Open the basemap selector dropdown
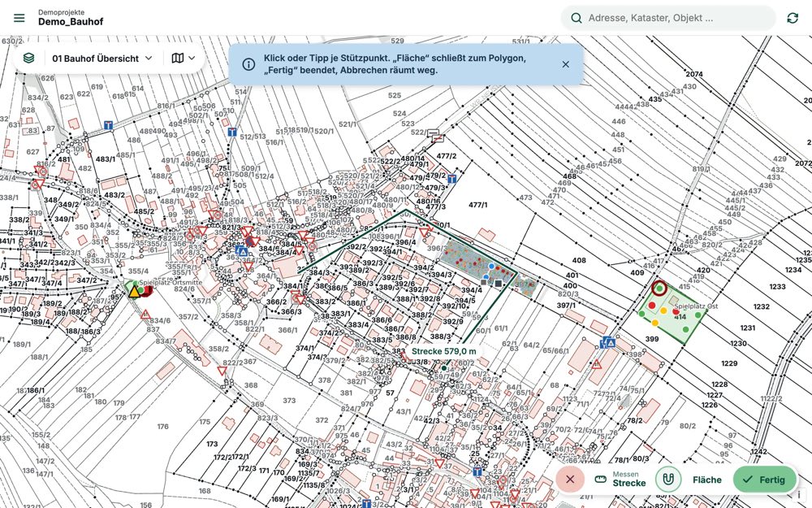 pyautogui.click(x=184, y=58)
